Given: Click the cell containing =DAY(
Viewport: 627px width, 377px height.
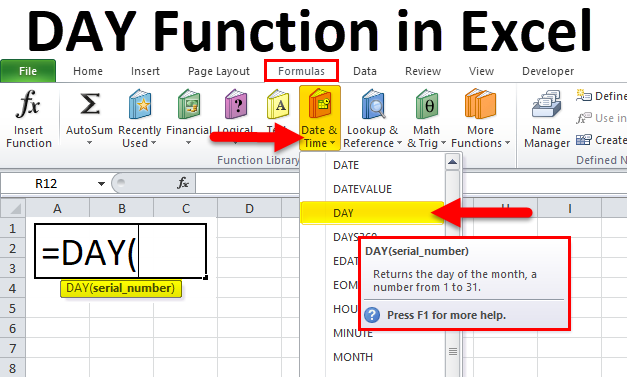Looking at the screenshot, I should 121,251.
